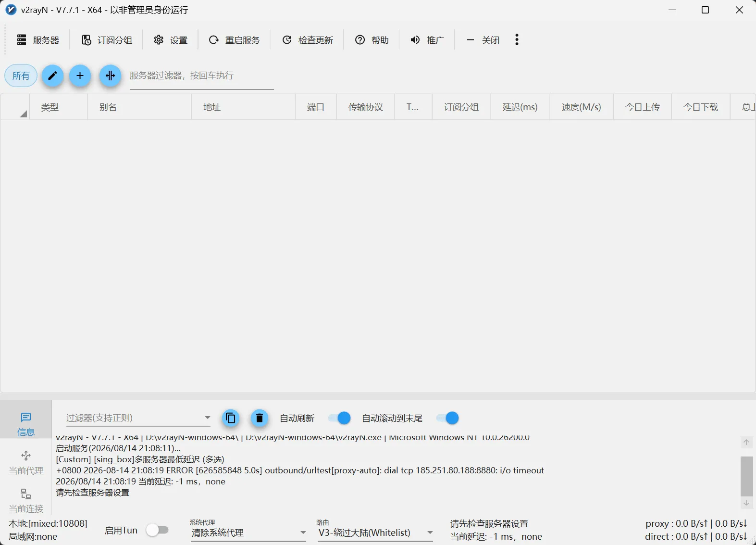The height and width of the screenshot is (545, 756).
Task: Click 检查更新 to check updates
Action: [x=308, y=40]
